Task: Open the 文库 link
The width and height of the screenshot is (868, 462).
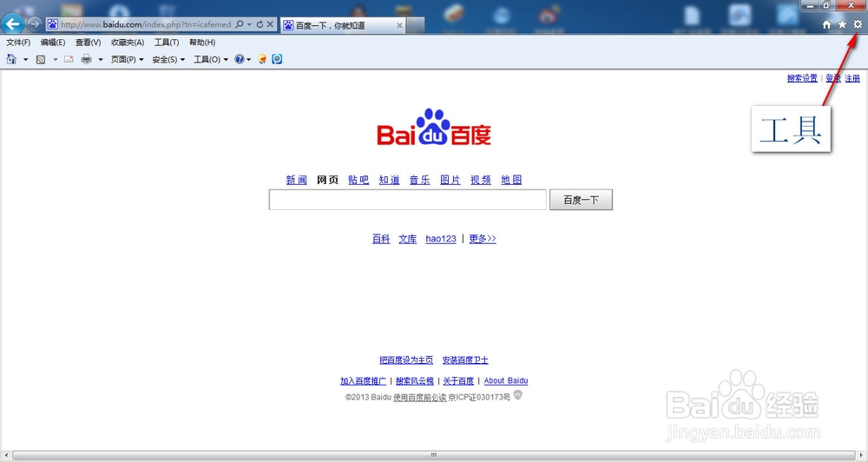Action: pyautogui.click(x=407, y=239)
